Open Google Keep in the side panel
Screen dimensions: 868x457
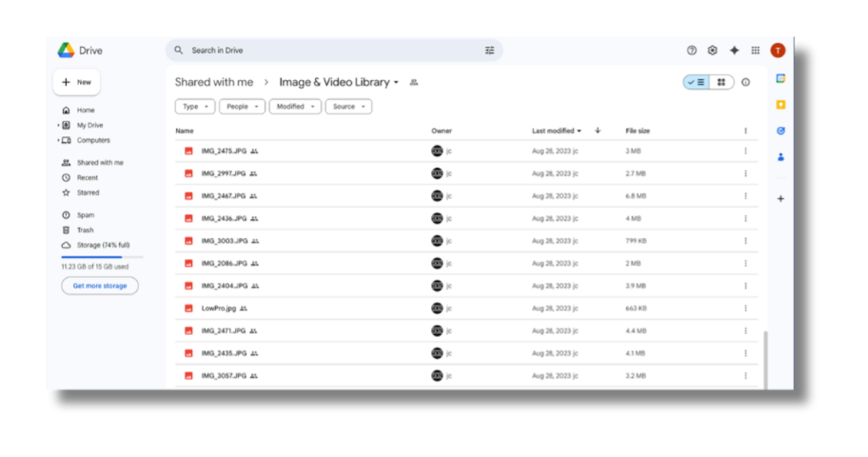pyautogui.click(x=780, y=104)
